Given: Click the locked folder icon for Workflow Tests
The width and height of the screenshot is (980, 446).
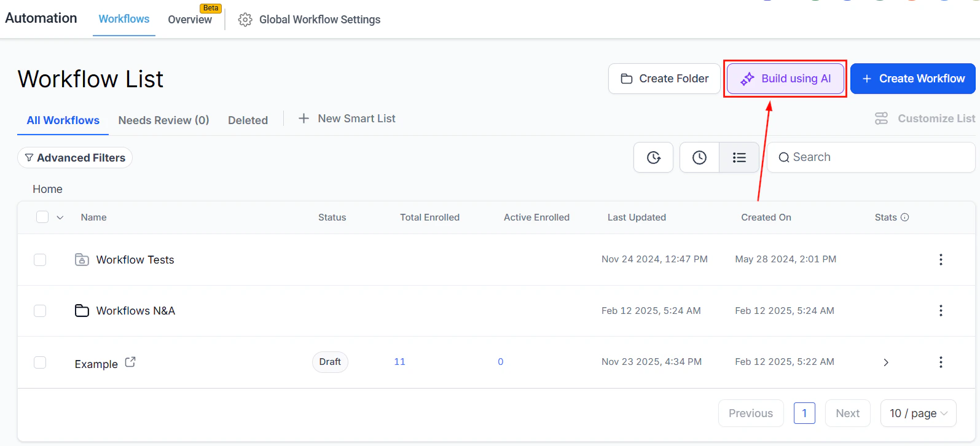Looking at the screenshot, I should point(82,260).
